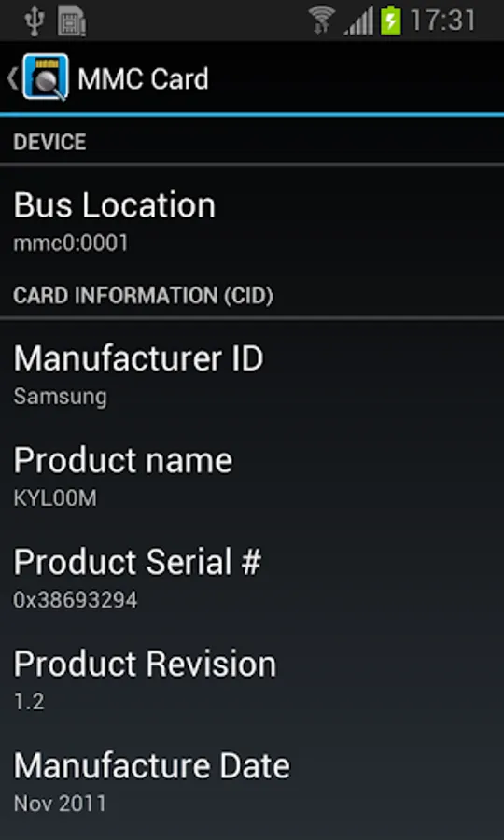Tap the cellular signal bars icon

(x=358, y=22)
